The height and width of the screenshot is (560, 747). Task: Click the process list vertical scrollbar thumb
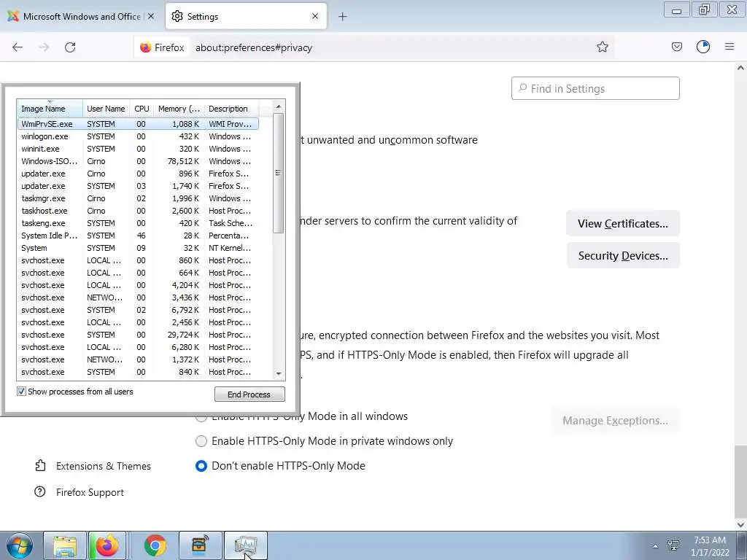pyautogui.click(x=279, y=173)
